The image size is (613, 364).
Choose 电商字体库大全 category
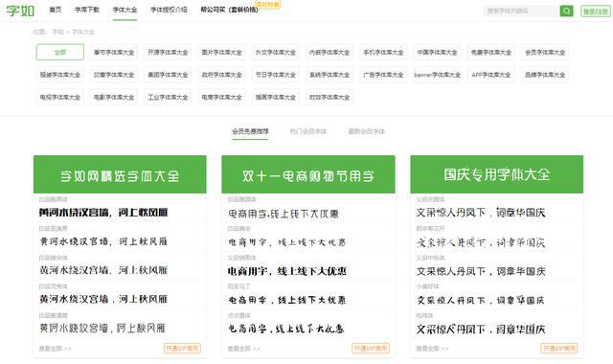click(x=221, y=98)
